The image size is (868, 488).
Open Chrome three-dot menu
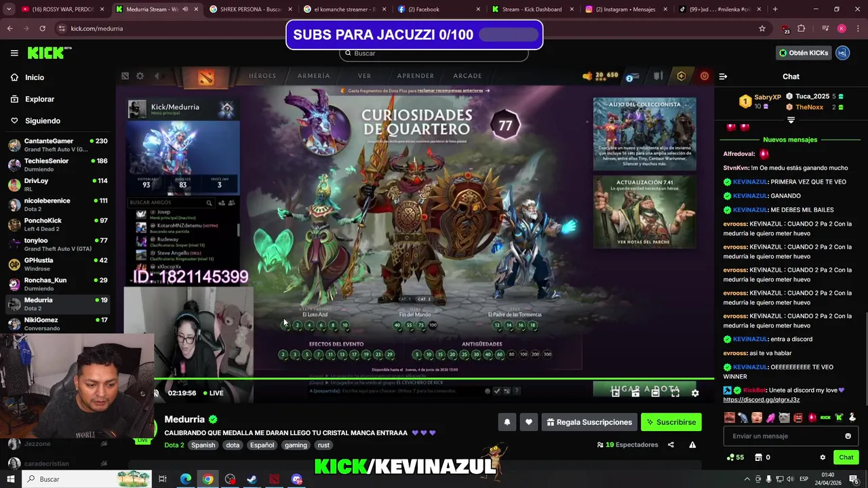click(x=858, y=28)
